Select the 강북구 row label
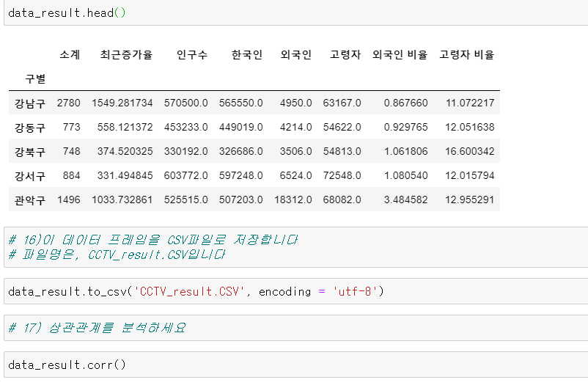The height and width of the screenshot is (388, 588). pyautogui.click(x=30, y=152)
